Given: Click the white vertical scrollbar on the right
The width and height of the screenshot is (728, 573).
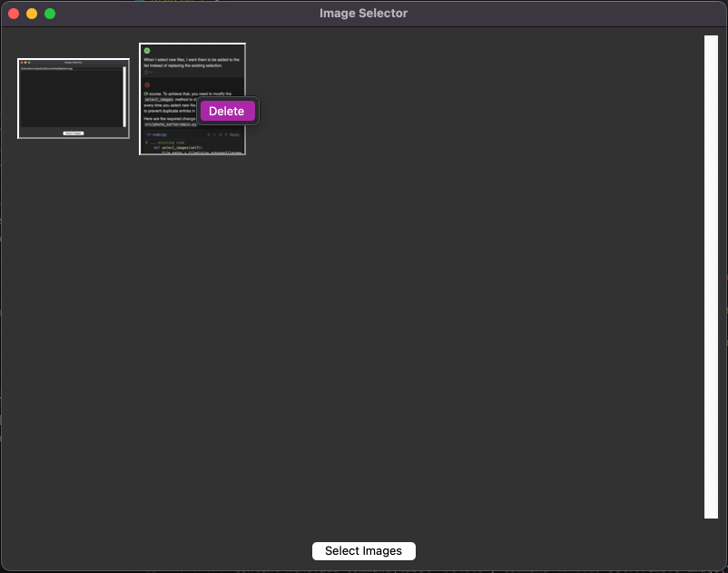Looking at the screenshot, I should [x=711, y=272].
